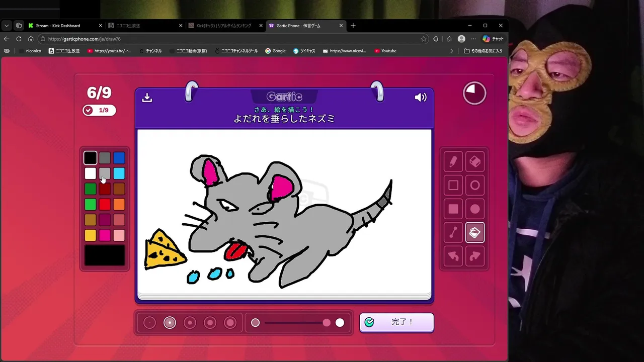Pick the cyan color swatch
Screen dimensions: 644x362
(119, 173)
